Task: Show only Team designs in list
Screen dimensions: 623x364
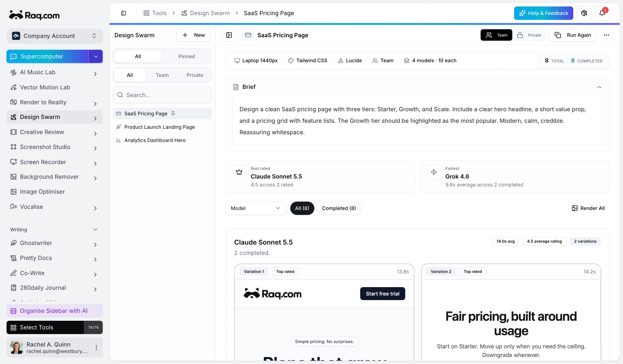Action: point(162,75)
